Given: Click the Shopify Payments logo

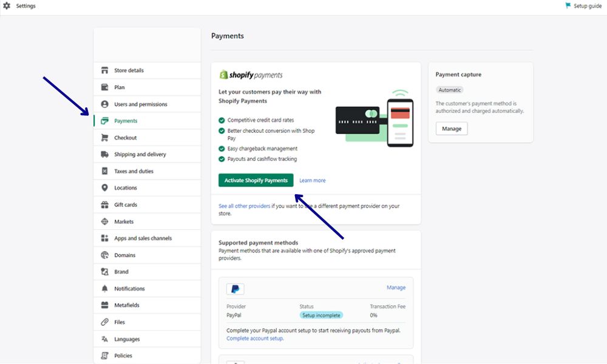Looking at the screenshot, I should (251, 75).
